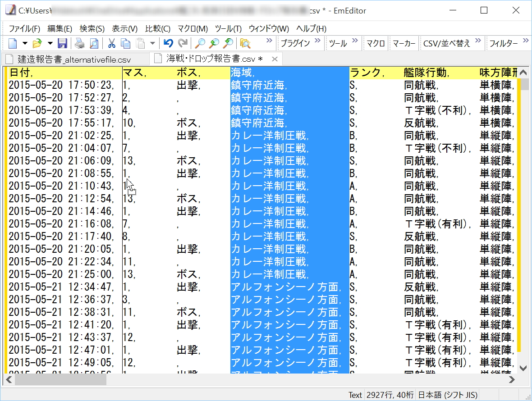
Task: Open the dropdown beside the Open icon
Action: pos(49,43)
